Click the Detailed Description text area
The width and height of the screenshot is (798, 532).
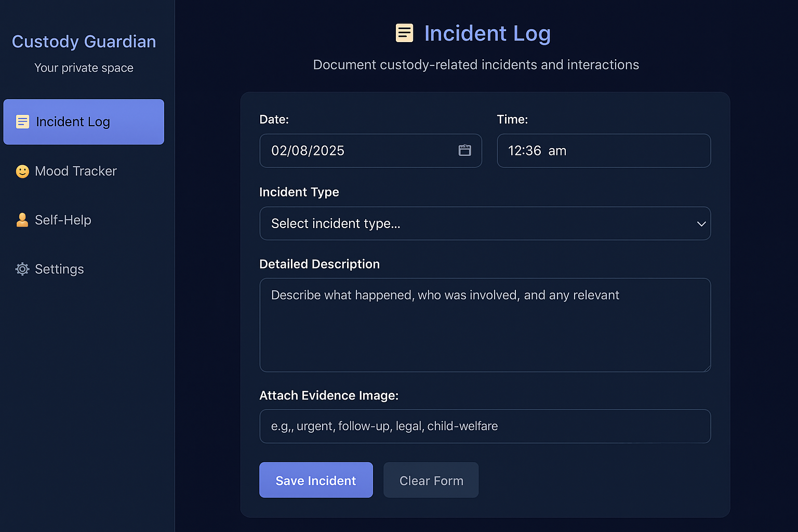[484, 325]
